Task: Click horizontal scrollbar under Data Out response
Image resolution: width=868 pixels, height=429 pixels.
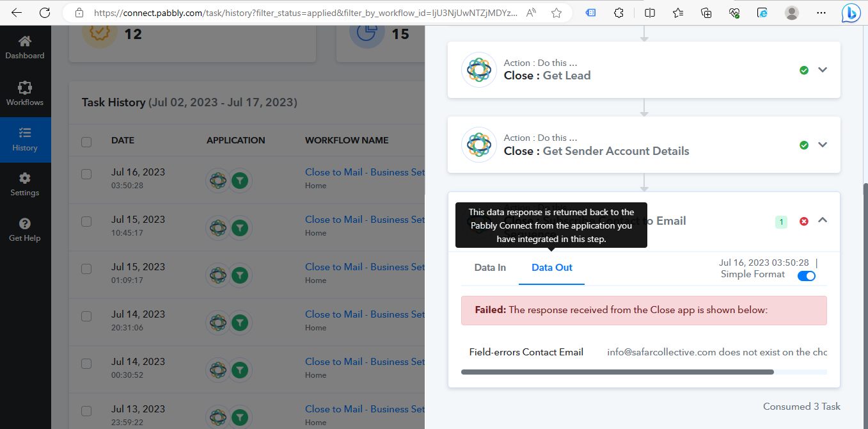Action: pos(617,371)
